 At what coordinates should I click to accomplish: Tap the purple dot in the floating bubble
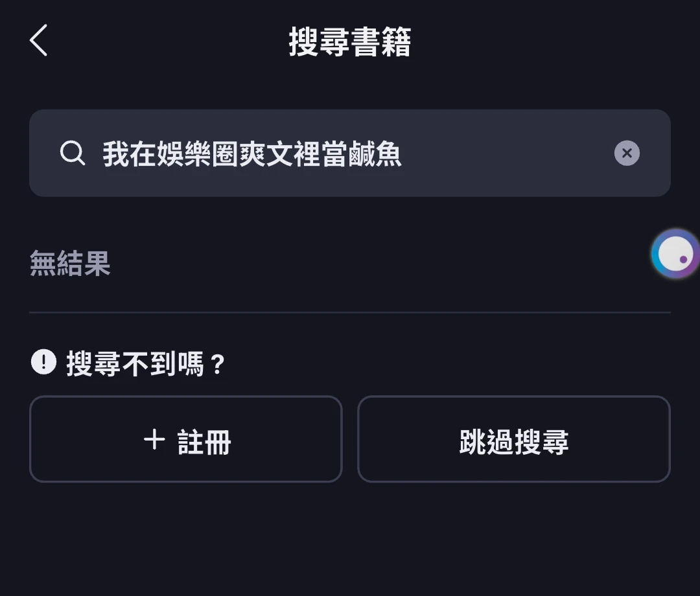[x=683, y=259]
